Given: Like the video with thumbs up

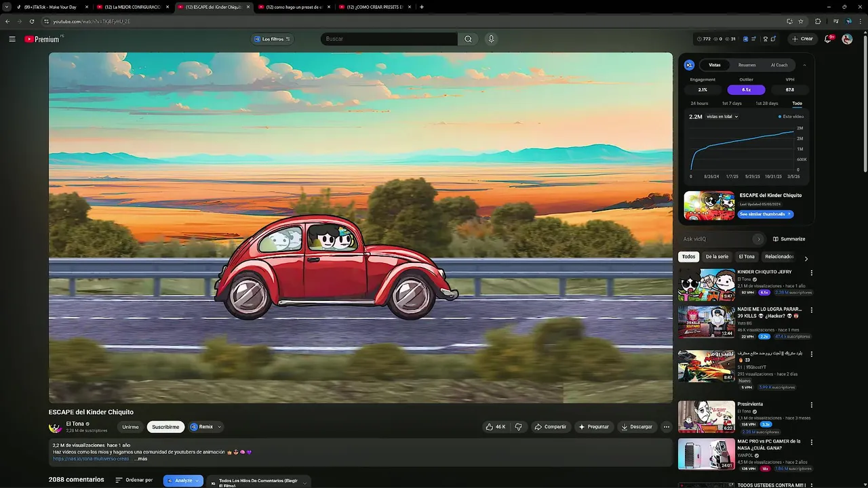Looking at the screenshot, I should click(495, 427).
